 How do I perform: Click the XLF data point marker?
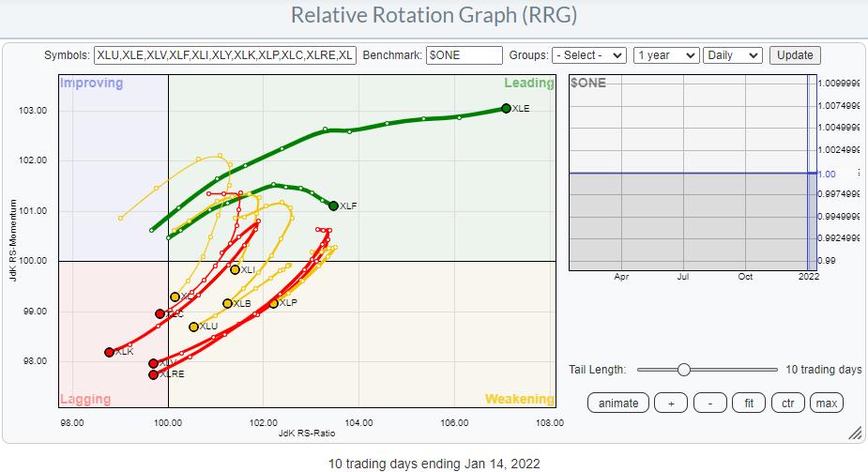[333, 206]
